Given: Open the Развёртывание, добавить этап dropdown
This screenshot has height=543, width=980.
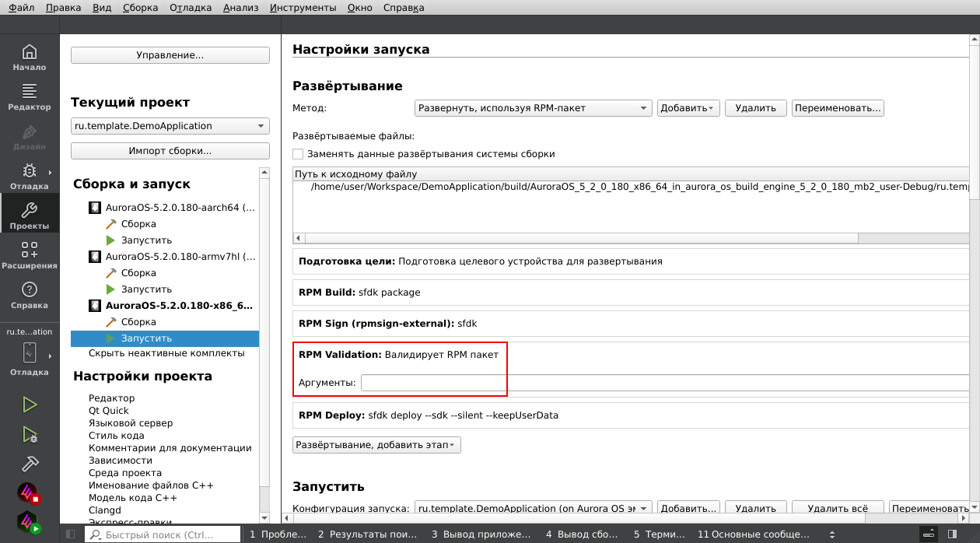Looking at the screenshot, I should point(376,444).
